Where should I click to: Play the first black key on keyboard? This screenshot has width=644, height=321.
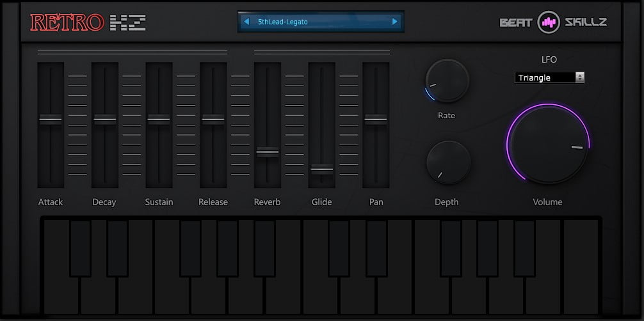pyautogui.click(x=80, y=248)
